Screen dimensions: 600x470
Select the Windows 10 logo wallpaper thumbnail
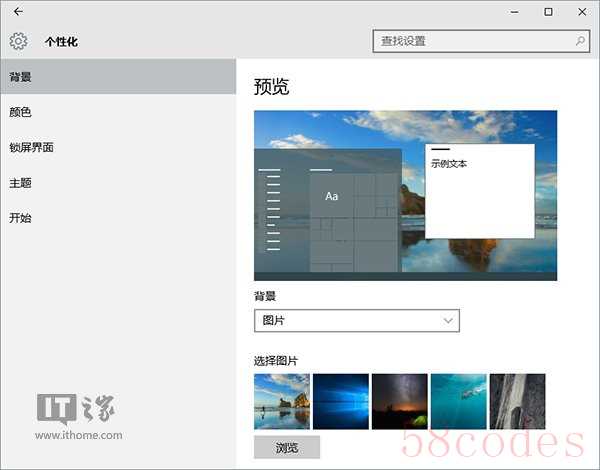[x=341, y=401]
